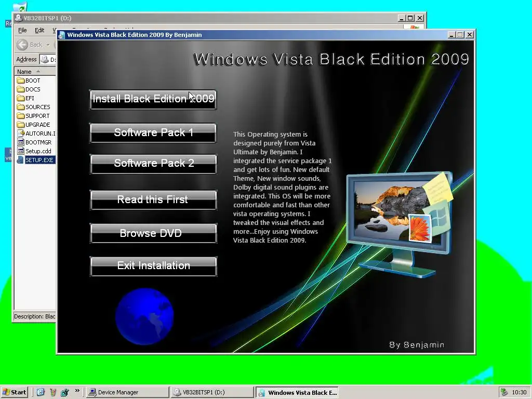Click the Vista Black Edition title bar icon
Viewport: 532px width, 399px height.
click(62, 35)
